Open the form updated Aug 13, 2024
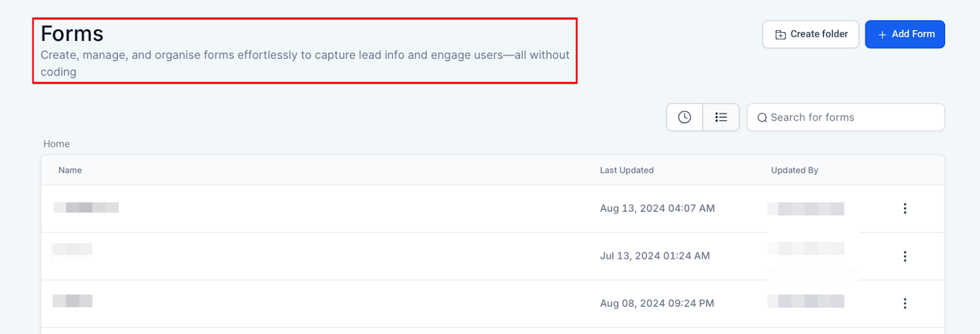 point(86,208)
